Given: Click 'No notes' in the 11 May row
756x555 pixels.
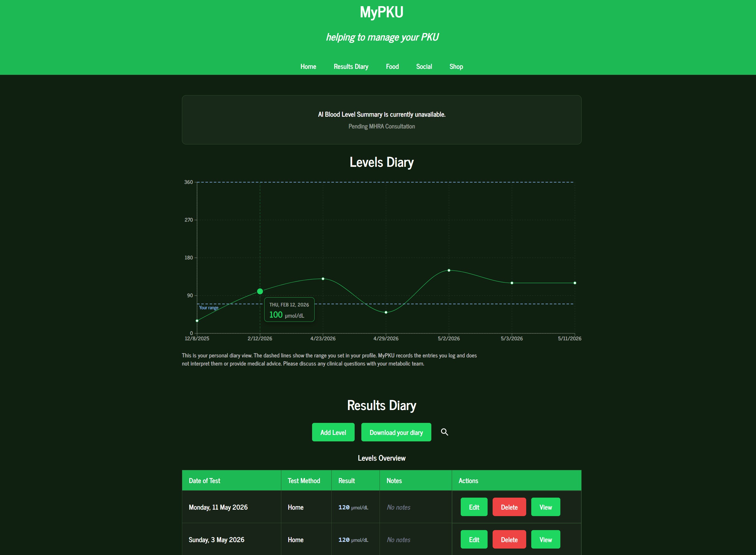Looking at the screenshot, I should click(399, 507).
